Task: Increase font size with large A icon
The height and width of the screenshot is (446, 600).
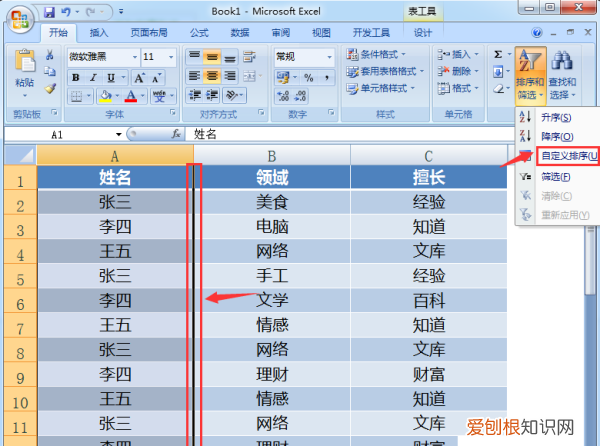Action: pos(139,78)
